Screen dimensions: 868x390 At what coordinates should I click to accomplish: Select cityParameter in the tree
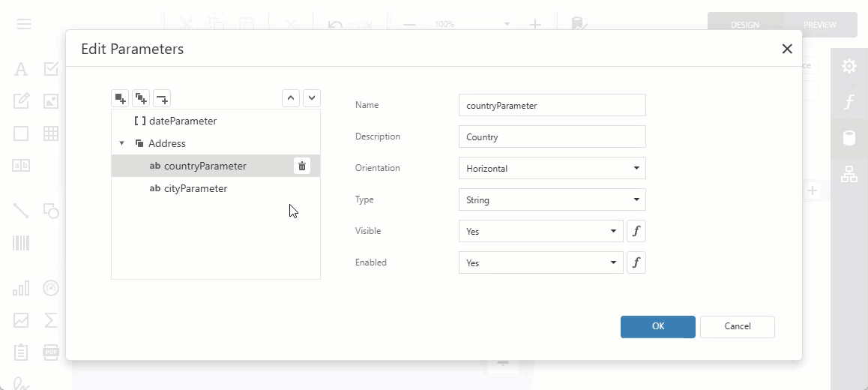pos(216,188)
